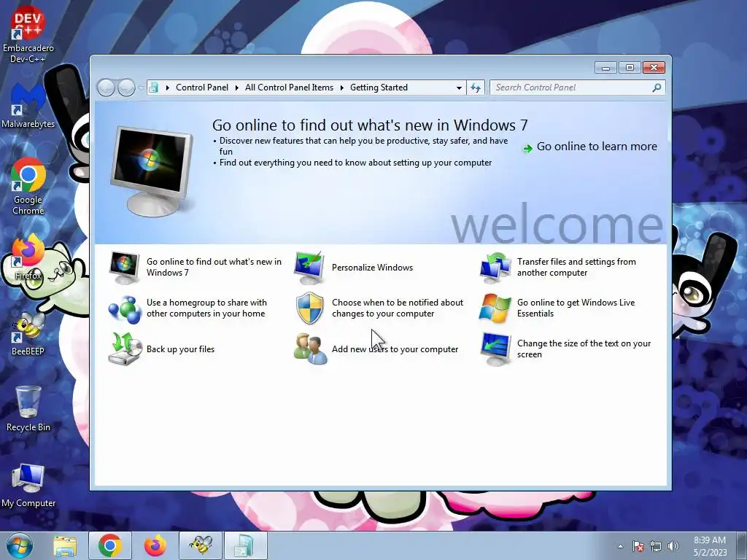
Task: Open Choose when to be notified about changes
Action: (x=398, y=308)
